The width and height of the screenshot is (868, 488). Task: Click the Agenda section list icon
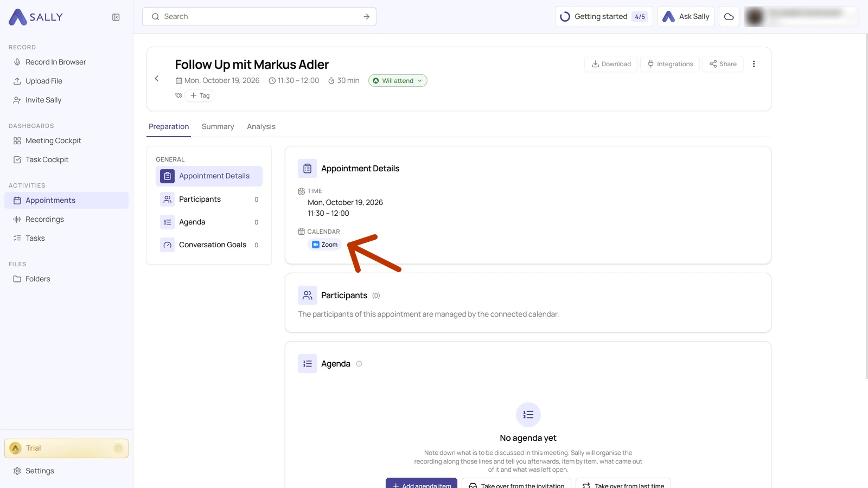click(x=307, y=364)
